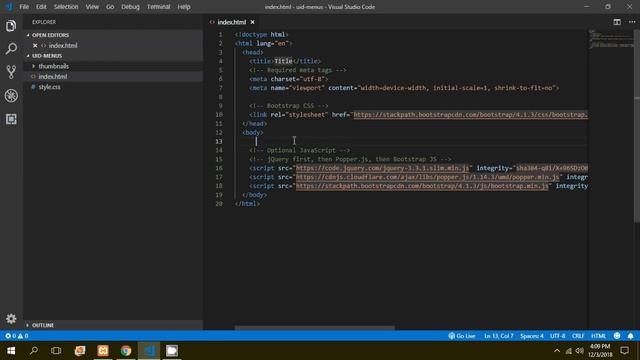Open the Source Control view
Screen dimensions: 640x360
[x=11, y=72]
